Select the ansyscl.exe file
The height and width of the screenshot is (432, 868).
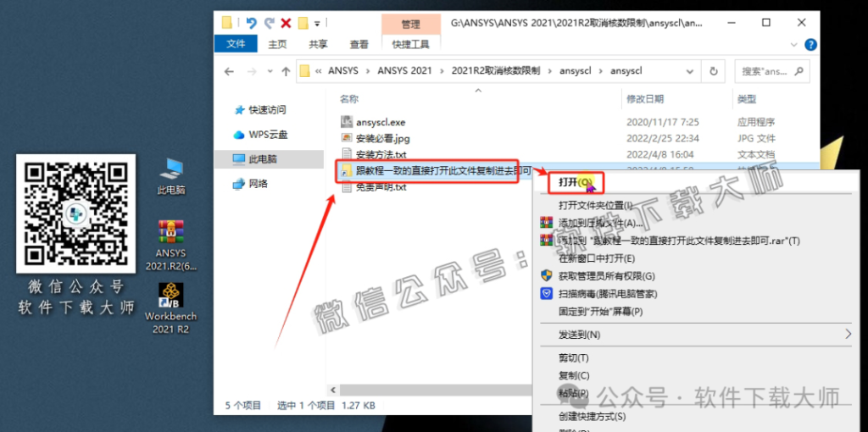pyautogui.click(x=374, y=122)
